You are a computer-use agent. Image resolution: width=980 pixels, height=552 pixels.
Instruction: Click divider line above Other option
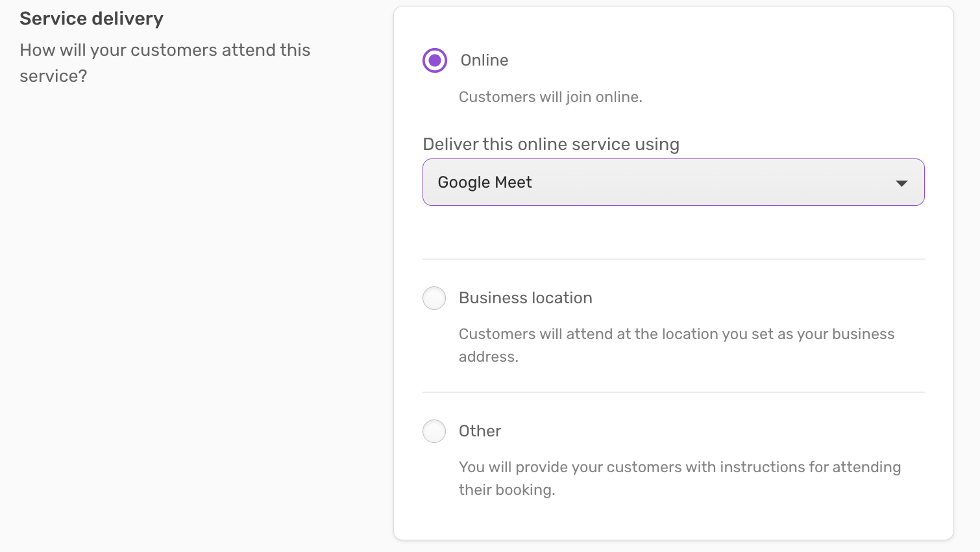(673, 392)
